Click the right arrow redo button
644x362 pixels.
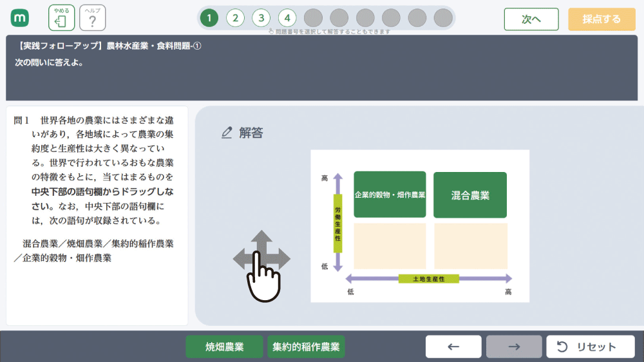coord(514,347)
